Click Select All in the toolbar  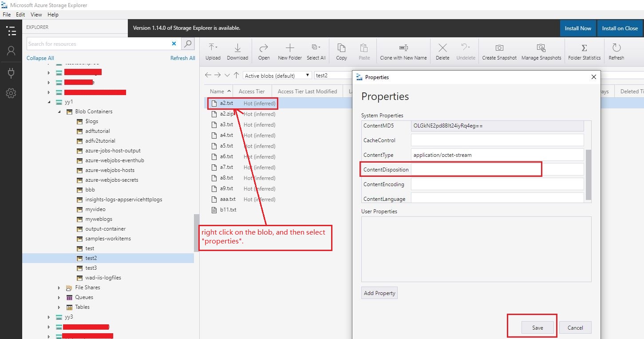pyautogui.click(x=316, y=52)
